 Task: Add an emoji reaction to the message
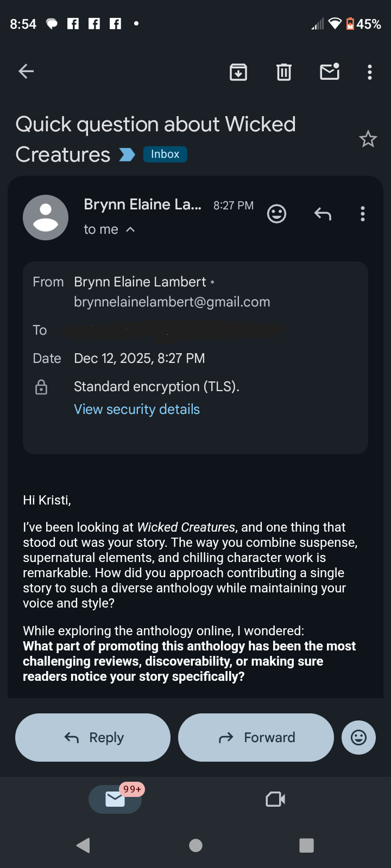(x=276, y=213)
